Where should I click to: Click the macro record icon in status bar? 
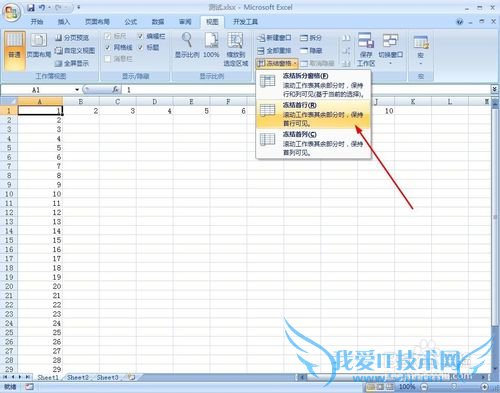pos(29,387)
